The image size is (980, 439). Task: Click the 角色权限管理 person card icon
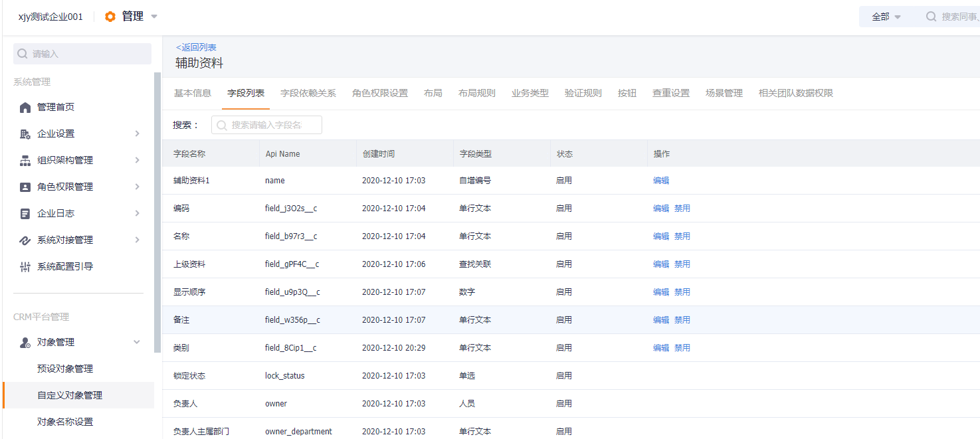coord(25,187)
